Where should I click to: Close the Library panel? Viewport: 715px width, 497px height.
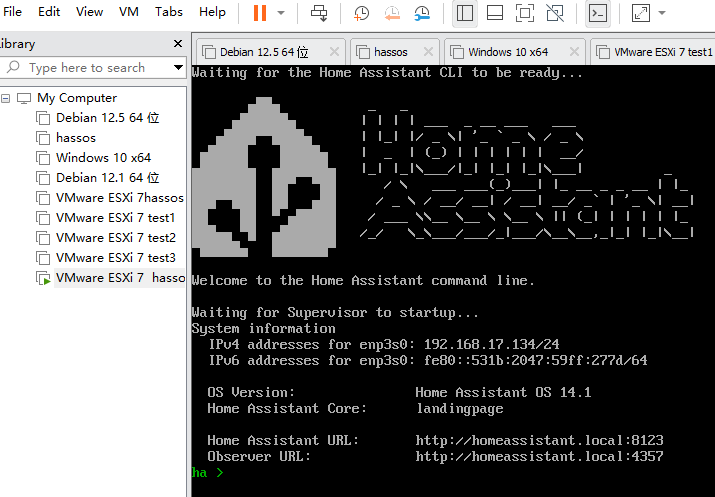point(178,43)
